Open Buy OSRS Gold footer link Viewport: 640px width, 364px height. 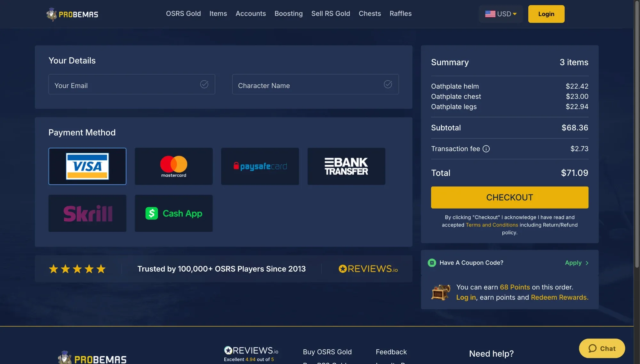point(327,352)
